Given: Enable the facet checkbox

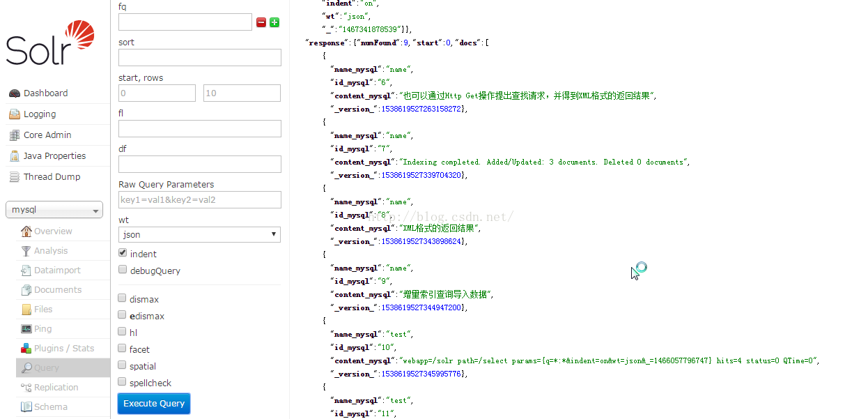Looking at the screenshot, I should 123,349.
